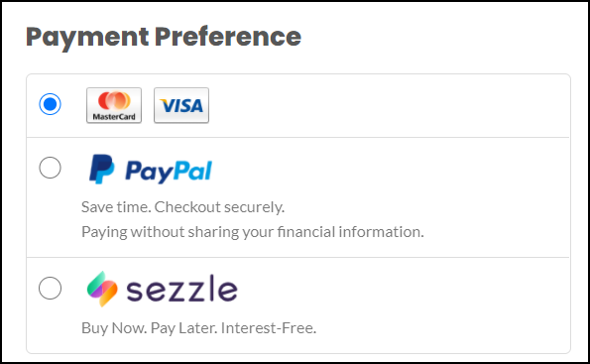Click the MasterCard overlapping circles graphic
590x364 pixels.
[114, 100]
